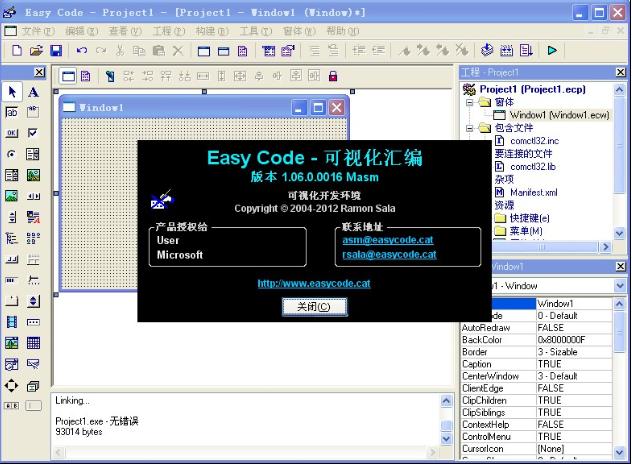Image resolution: width=632 pixels, height=465 pixels.
Task: Click the Build project icon beside Run
Action: pos(526,50)
